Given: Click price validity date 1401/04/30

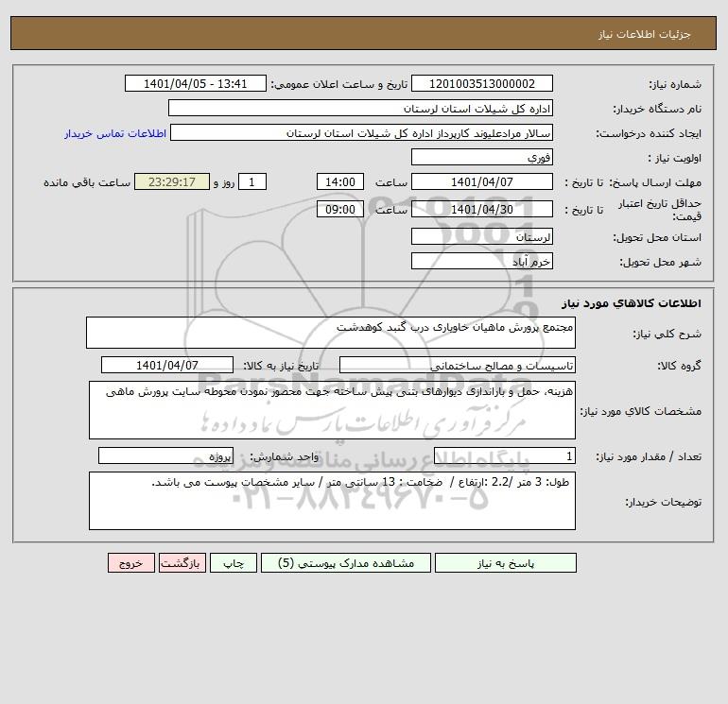Looking at the screenshot, I should coord(482,209).
